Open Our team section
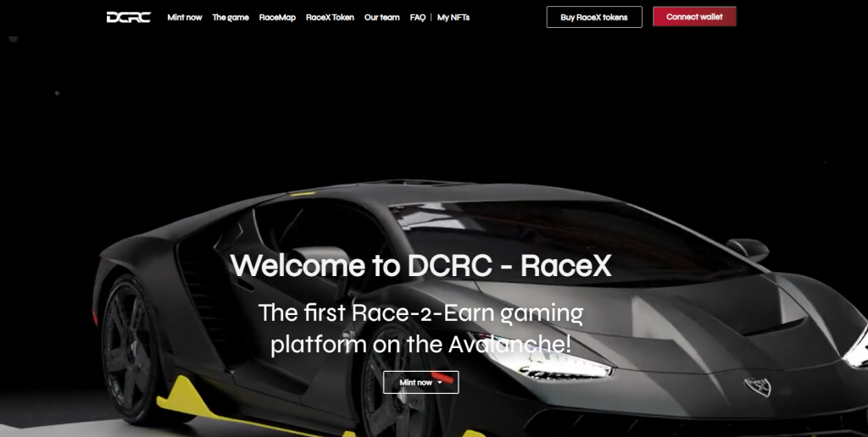 click(x=382, y=17)
